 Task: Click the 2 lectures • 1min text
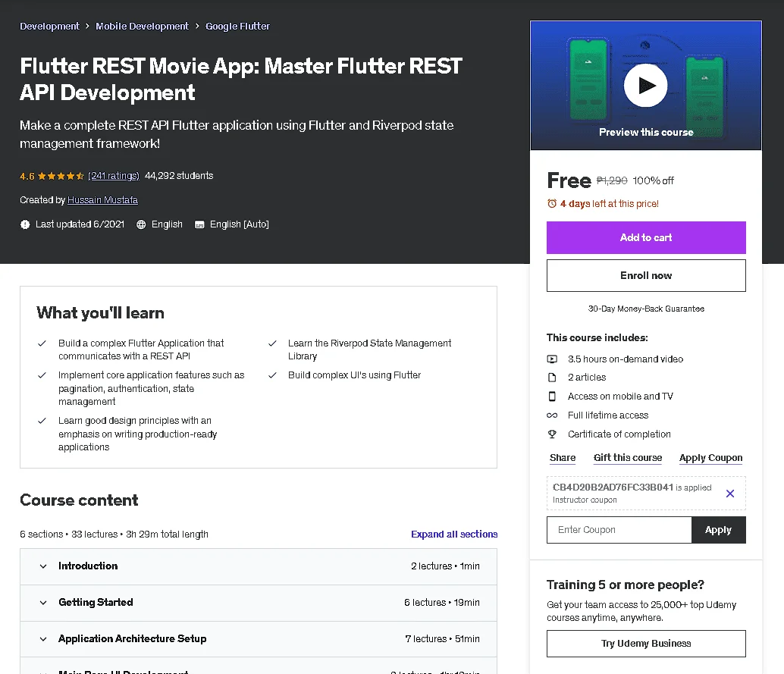pyautogui.click(x=445, y=566)
